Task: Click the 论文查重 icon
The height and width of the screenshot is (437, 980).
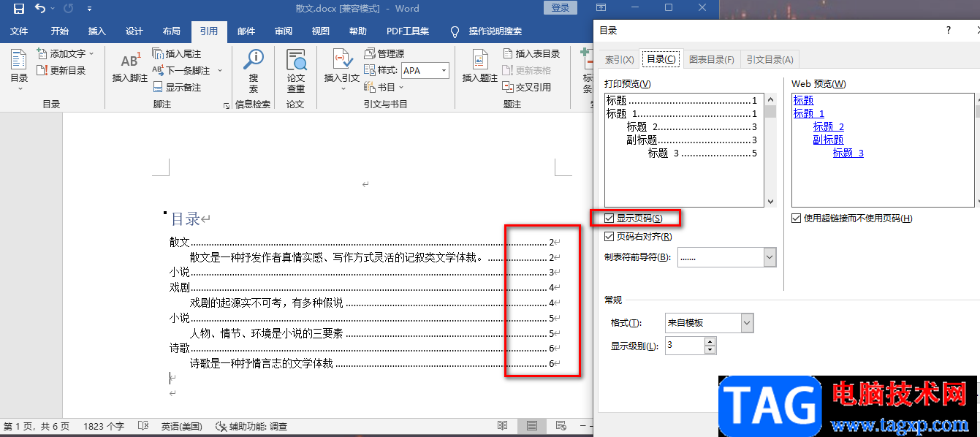Action: tap(296, 70)
